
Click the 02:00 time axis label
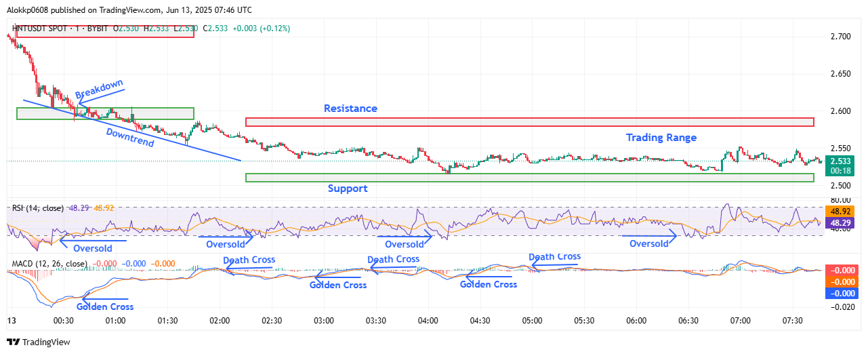(220, 320)
